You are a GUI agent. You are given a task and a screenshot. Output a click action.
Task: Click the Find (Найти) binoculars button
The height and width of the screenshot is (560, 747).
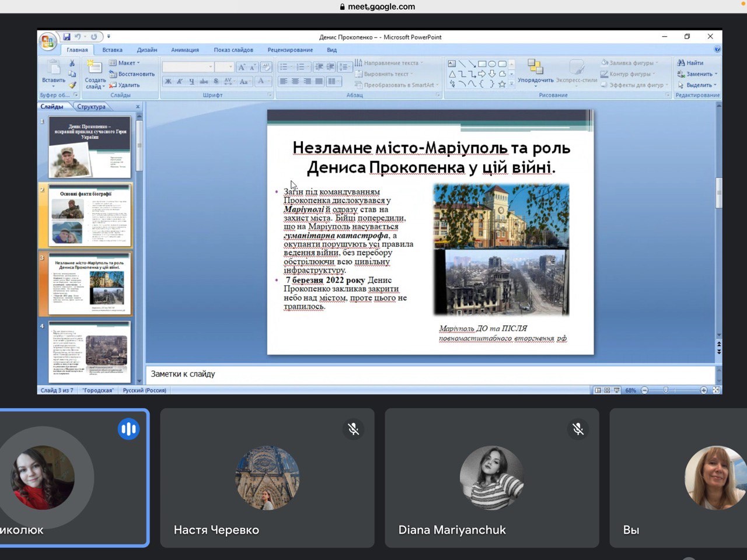click(690, 63)
